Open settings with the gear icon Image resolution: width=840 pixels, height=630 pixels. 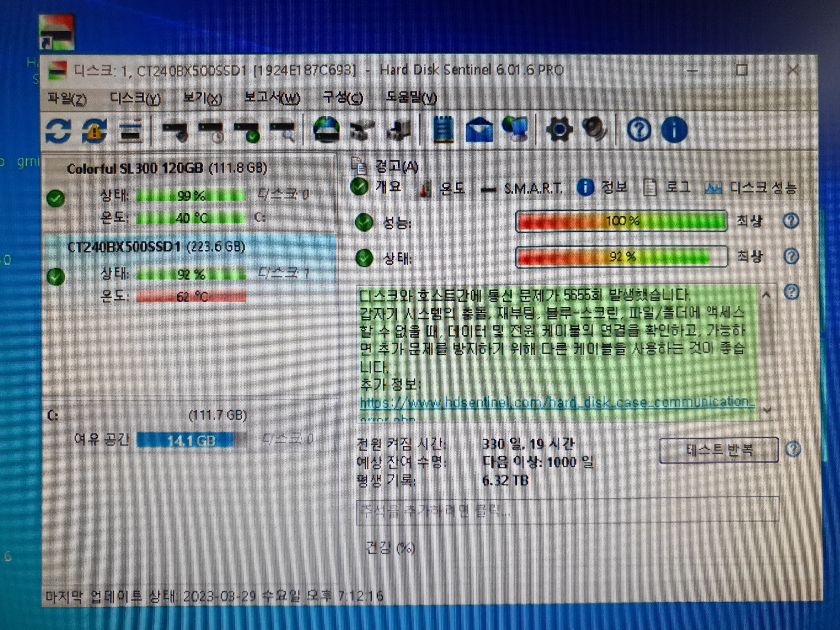tap(559, 130)
